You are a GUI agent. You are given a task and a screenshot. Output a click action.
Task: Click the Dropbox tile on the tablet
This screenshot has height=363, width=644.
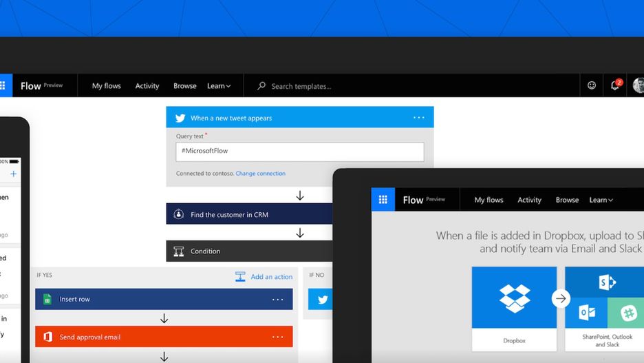(x=514, y=298)
